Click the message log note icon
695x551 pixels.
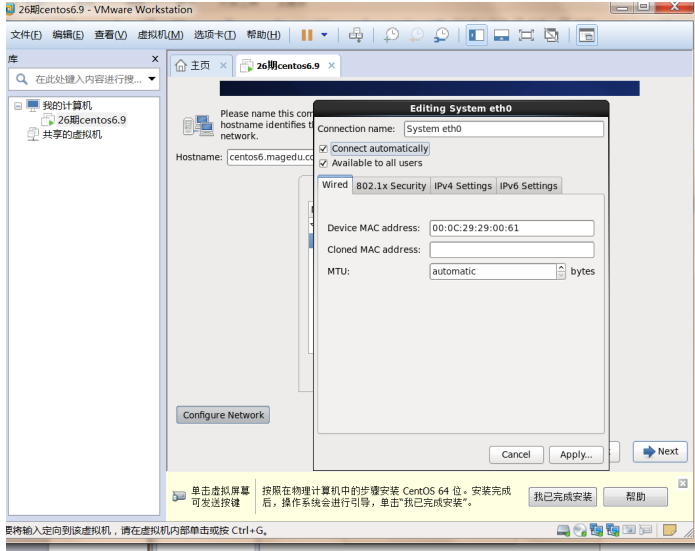coord(670,530)
